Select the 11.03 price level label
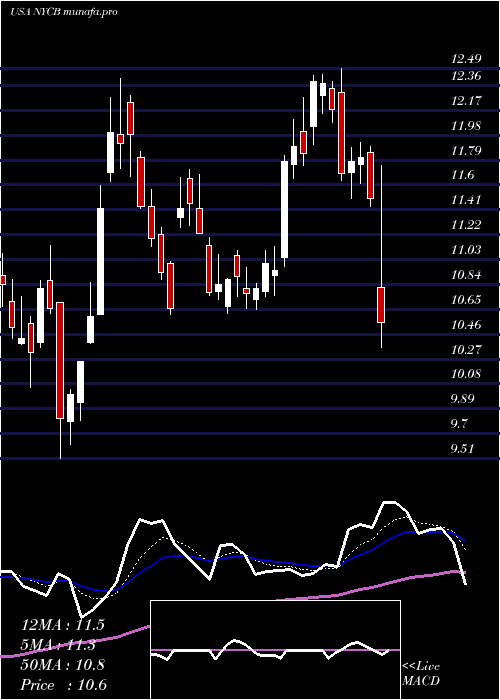 pyautogui.click(x=466, y=250)
